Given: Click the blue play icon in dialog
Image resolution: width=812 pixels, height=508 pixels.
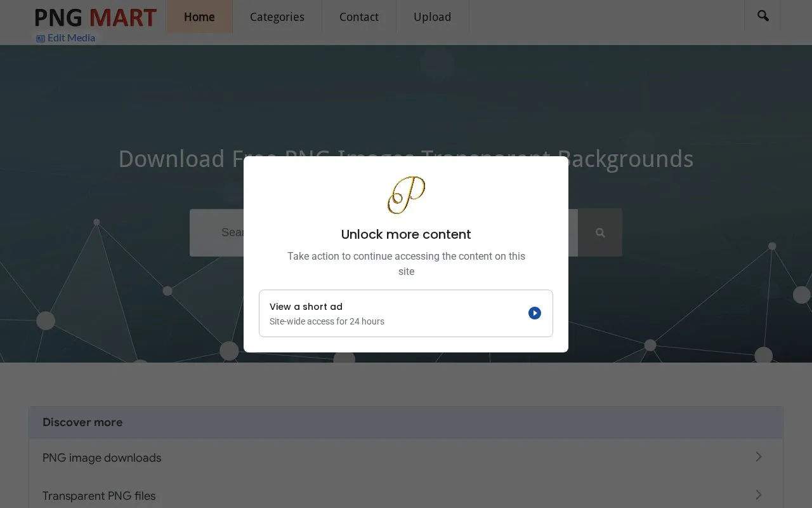Looking at the screenshot, I should pos(535,313).
